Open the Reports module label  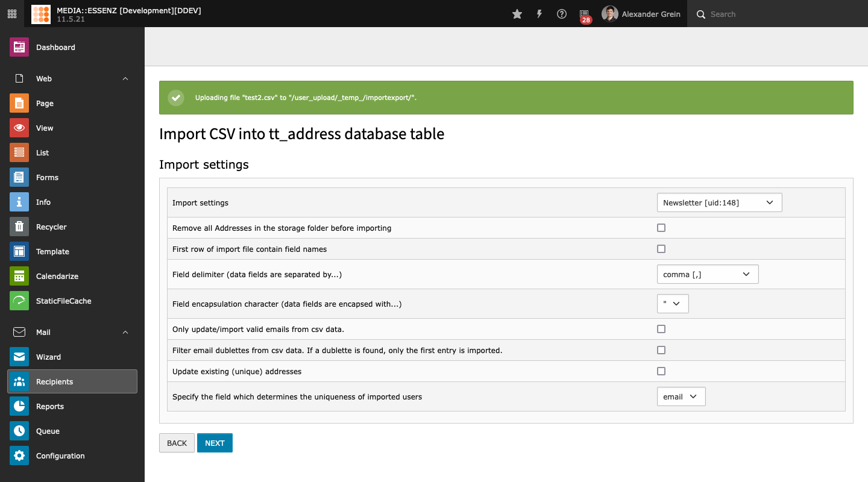click(x=50, y=406)
